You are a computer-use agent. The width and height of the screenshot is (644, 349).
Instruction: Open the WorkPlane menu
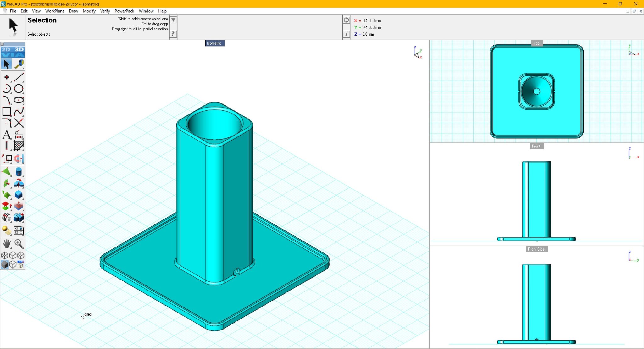click(x=55, y=11)
